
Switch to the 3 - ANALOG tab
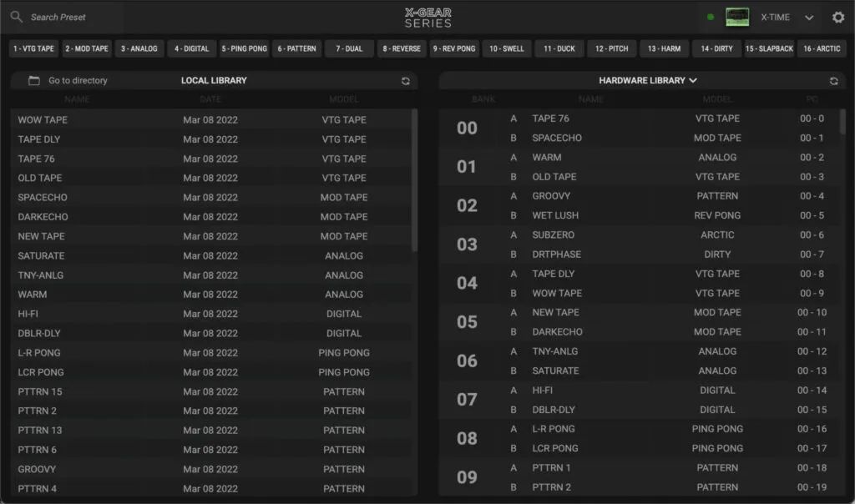click(139, 49)
